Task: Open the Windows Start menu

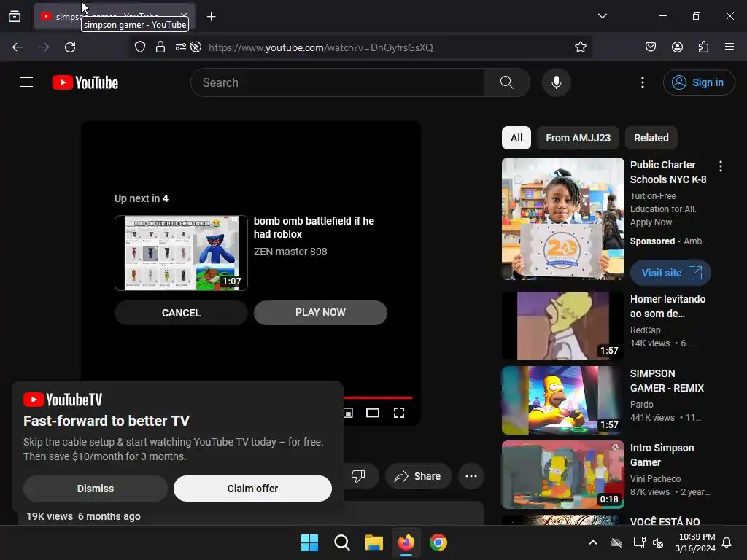Action: click(309, 542)
